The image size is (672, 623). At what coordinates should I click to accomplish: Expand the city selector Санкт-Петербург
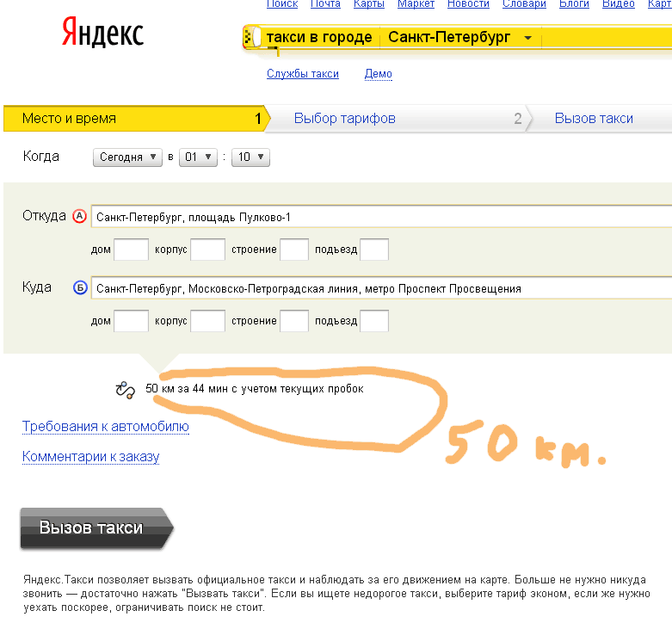coord(459,37)
